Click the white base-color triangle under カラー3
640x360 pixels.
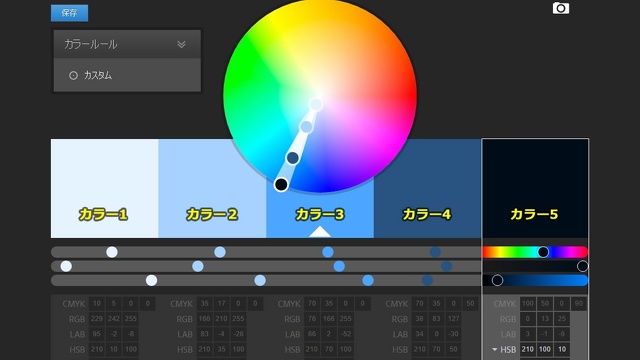(320, 231)
